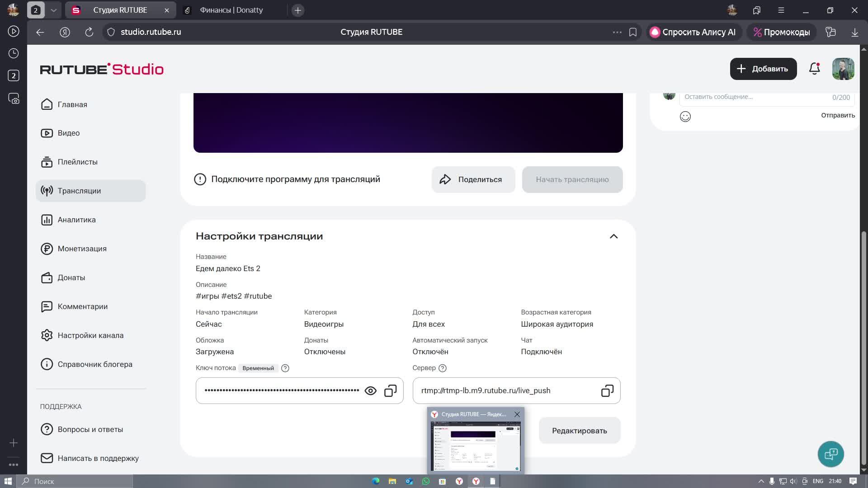The image size is (868, 488).
Task: Switch to the Финансы | Donatty tab
Action: (231, 10)
